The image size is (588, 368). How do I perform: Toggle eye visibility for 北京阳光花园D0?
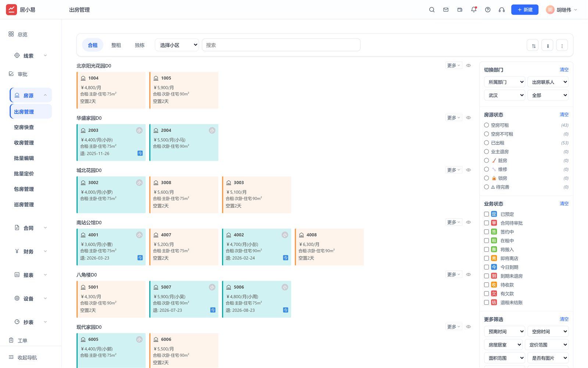click(469, 66)
